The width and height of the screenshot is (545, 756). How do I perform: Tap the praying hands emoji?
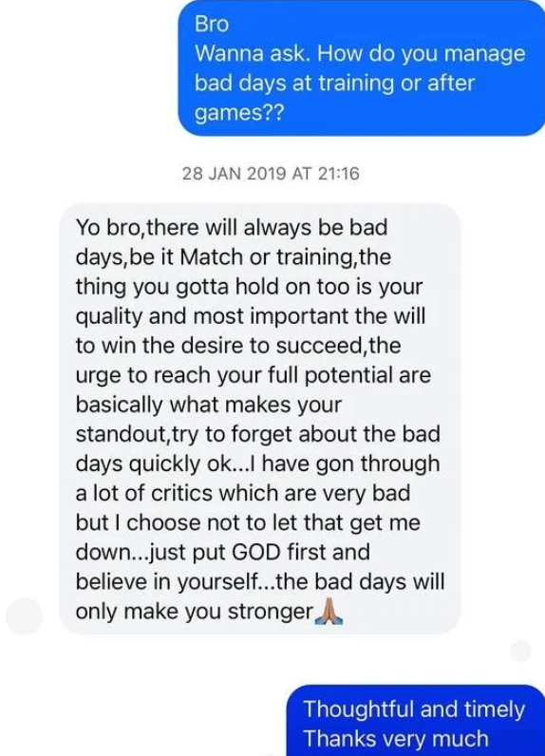(x=329, y=613)
